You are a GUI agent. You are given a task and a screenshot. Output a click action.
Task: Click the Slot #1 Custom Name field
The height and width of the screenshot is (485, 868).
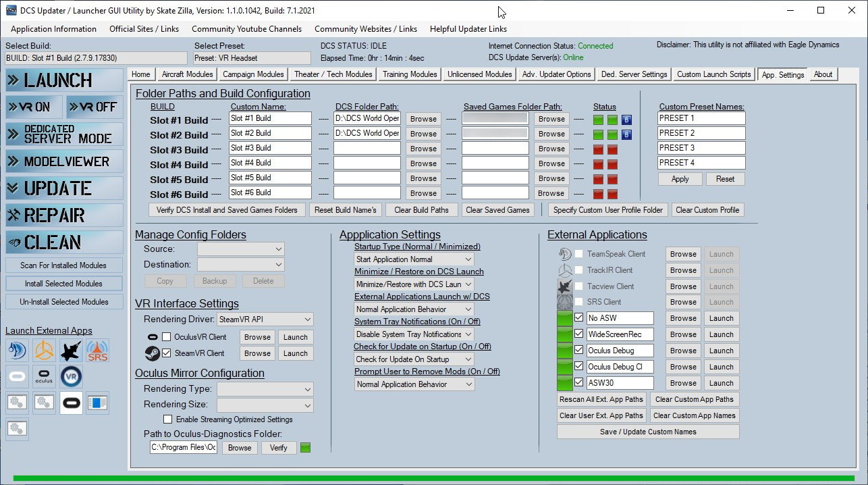[270, 119]
